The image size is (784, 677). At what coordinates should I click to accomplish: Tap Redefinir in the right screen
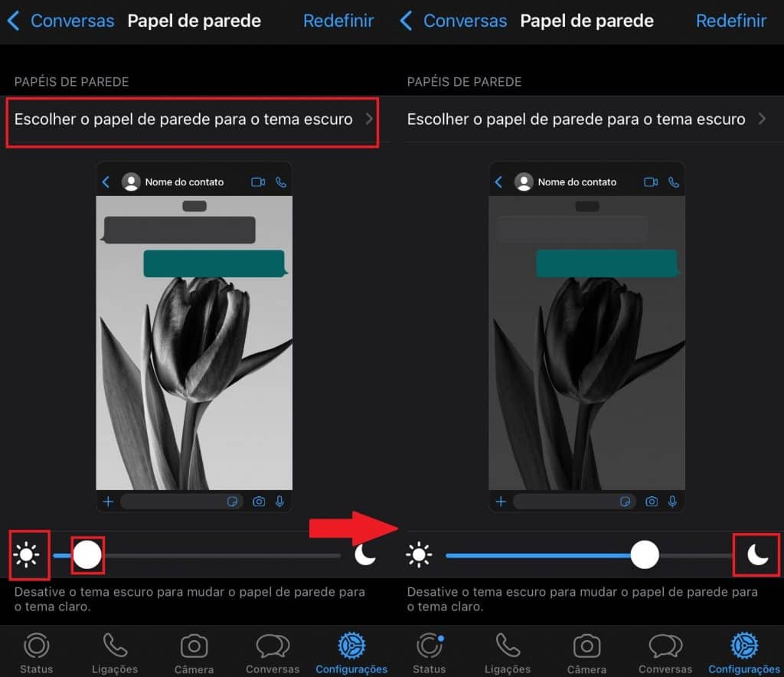(731, 21)
